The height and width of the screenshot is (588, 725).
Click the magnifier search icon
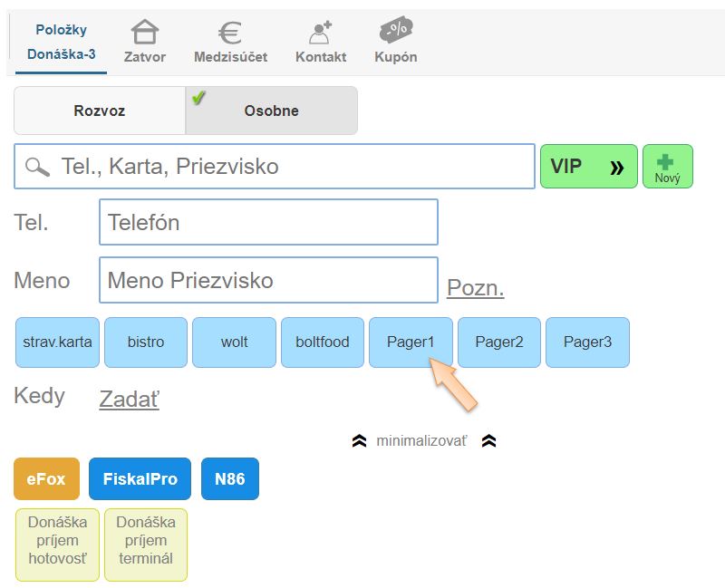[37, 167]
